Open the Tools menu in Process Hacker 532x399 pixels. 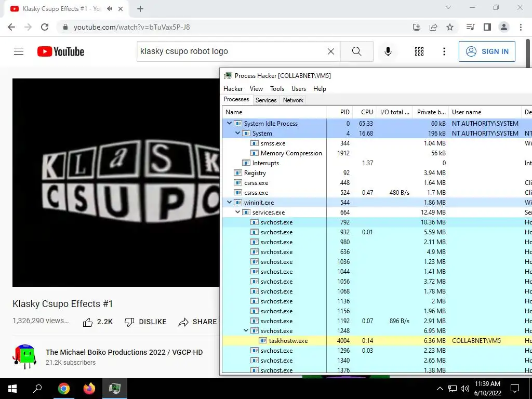click(x=277, y=88)
